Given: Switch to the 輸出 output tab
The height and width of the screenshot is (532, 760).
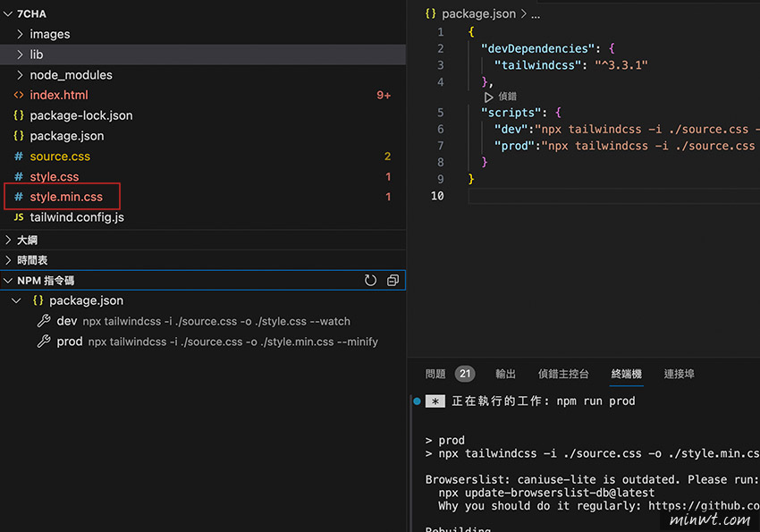Looking at the screenshot, I should click(505, 374).
